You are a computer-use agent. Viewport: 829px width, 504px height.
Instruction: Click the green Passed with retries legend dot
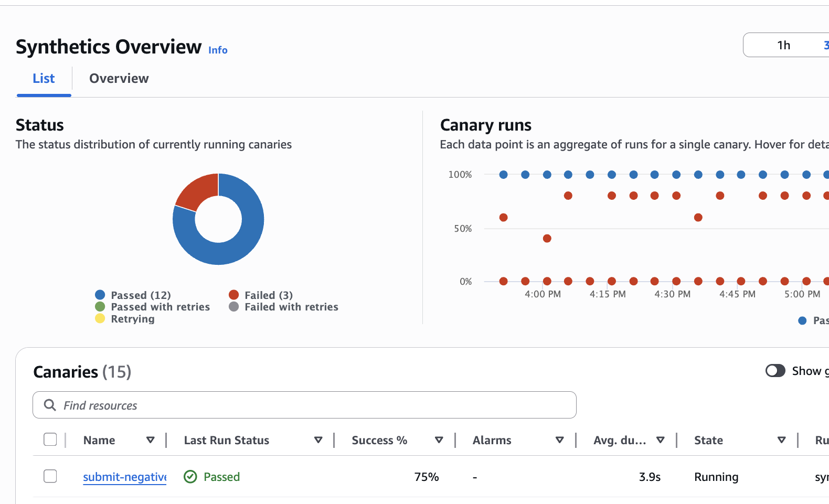pyautogui.click(x=100, y=307)
